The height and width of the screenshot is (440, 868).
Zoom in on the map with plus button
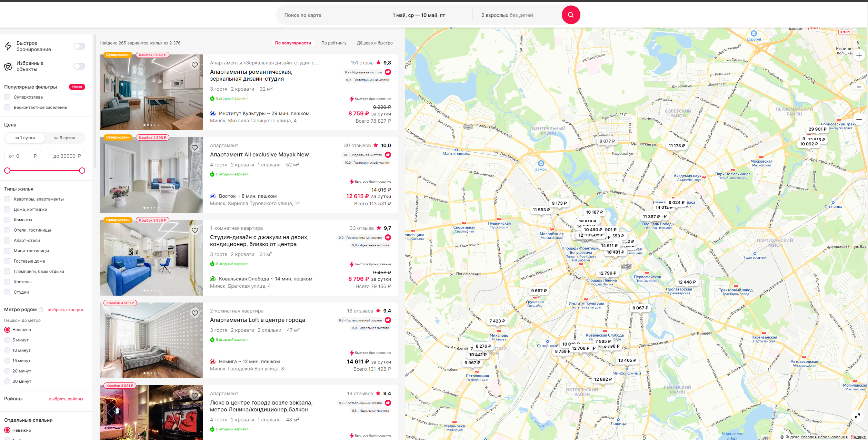[x=859, y=55]
